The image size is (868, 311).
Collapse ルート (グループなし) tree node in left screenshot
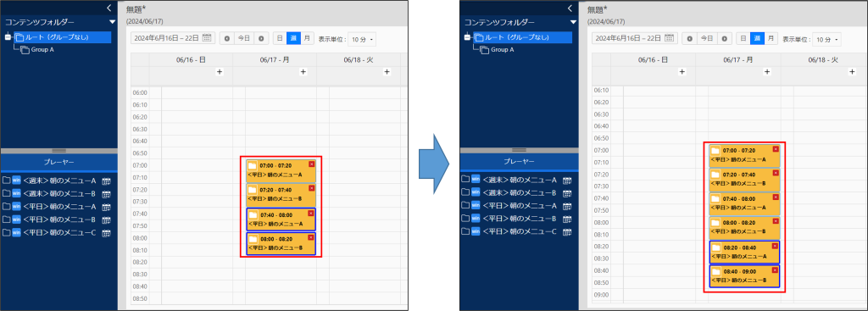pos(8,37)
